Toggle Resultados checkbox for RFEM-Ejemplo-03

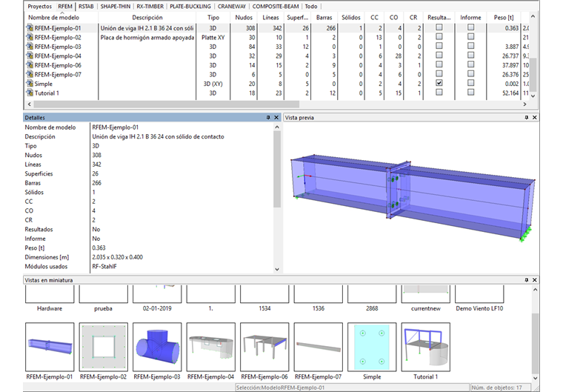point(439,46)
